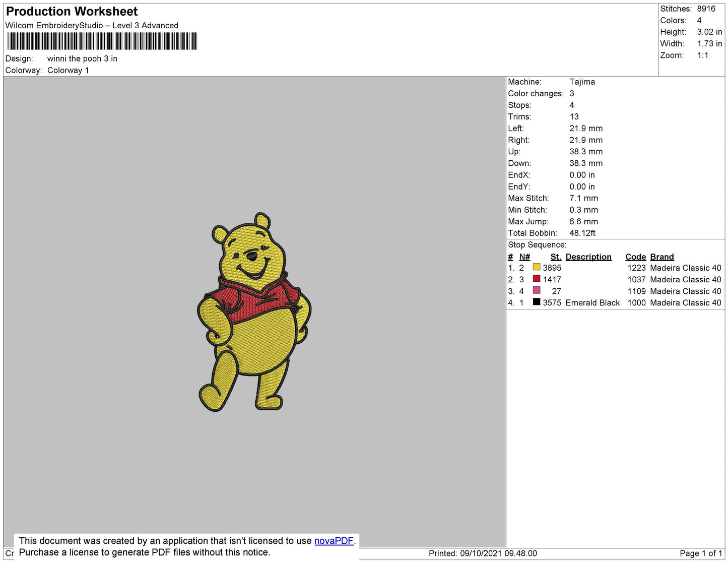Click the Left value 21.9 mm
This screenshot has height=563, width=728.
coord(586,129)
